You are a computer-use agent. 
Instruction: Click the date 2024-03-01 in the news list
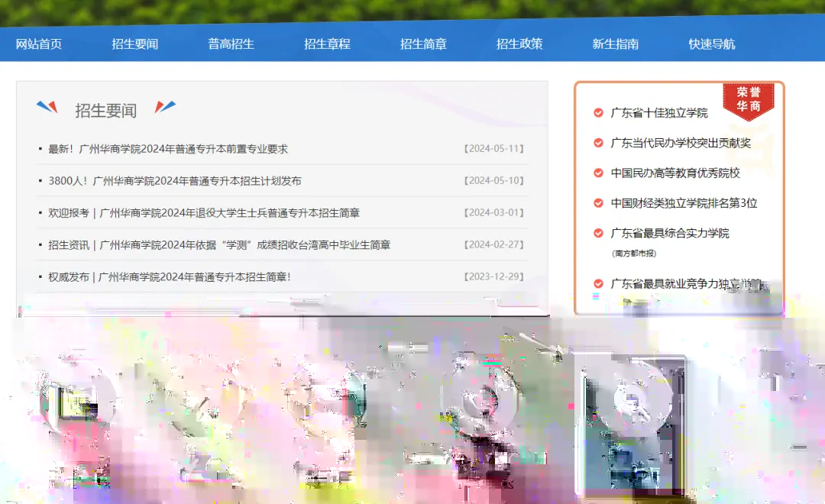[x=494, y=213]
